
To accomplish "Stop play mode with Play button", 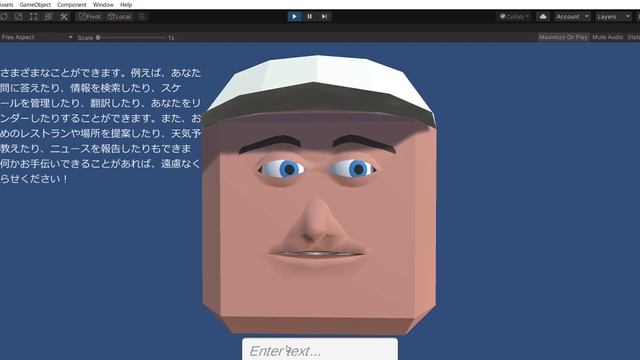I will (294, 16).
